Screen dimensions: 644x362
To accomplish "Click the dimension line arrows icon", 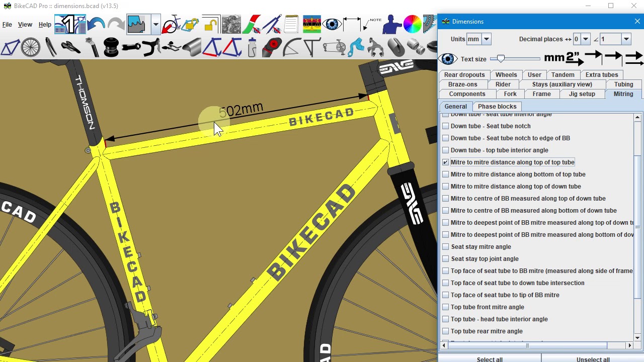I will click(x=352, y=24).
